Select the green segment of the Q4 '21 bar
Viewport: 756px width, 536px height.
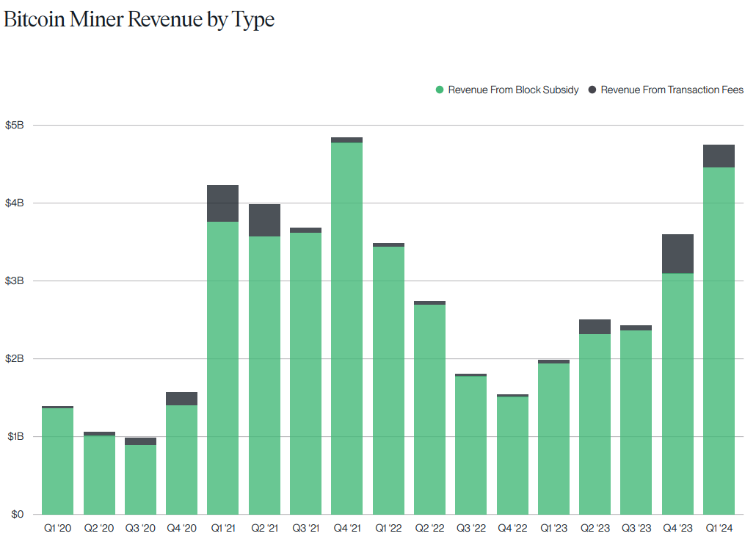(346, 328)
